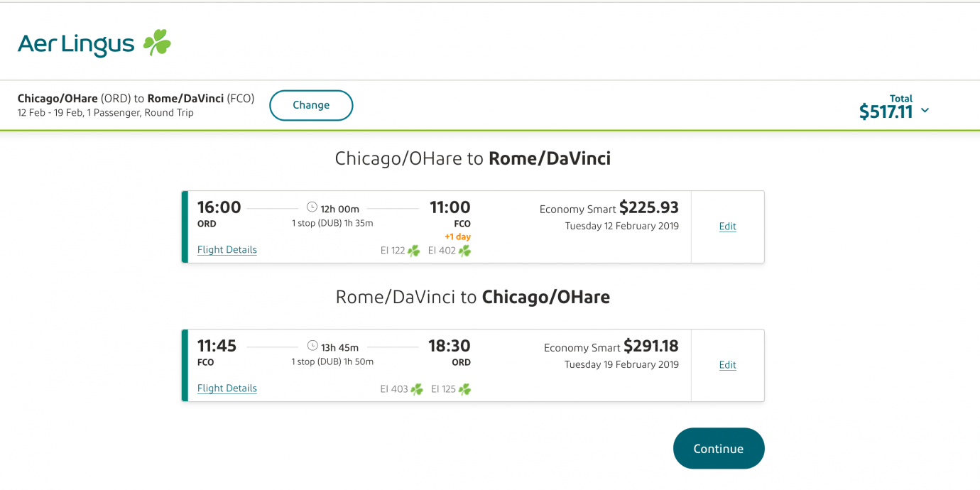Click the clock icon beside 12h 00m
This screenshot has height=490, width=980.
[312, 207]
